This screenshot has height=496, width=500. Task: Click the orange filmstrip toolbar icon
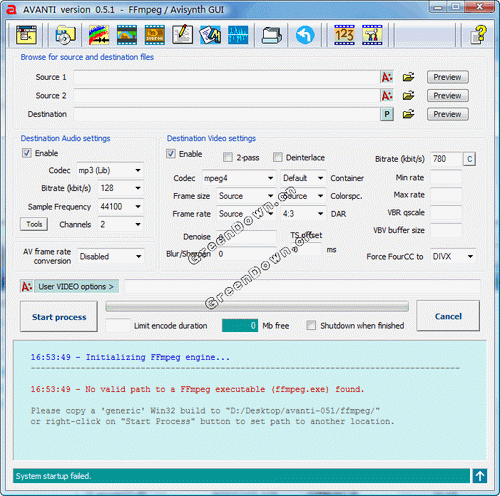[155, 35]
